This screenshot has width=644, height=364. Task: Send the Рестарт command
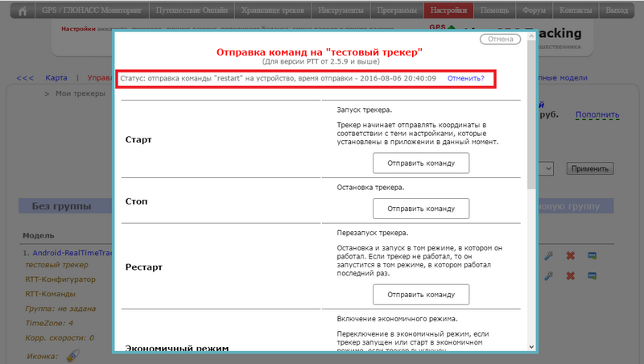(x=421, y=295)
